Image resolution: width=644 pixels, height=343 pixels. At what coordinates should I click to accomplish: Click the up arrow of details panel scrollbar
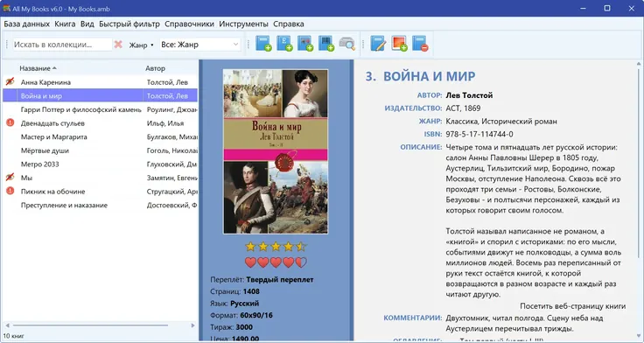pyautogui.click(x=638, y=64)
